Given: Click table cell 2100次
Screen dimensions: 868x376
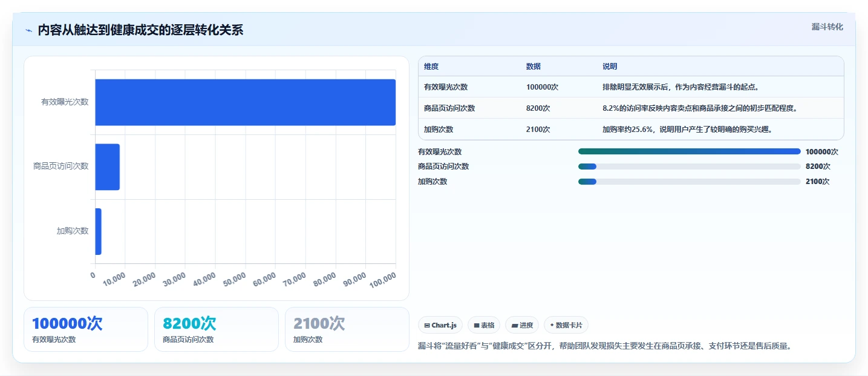Looking at the screenshot, I should (x=538, y=130).
